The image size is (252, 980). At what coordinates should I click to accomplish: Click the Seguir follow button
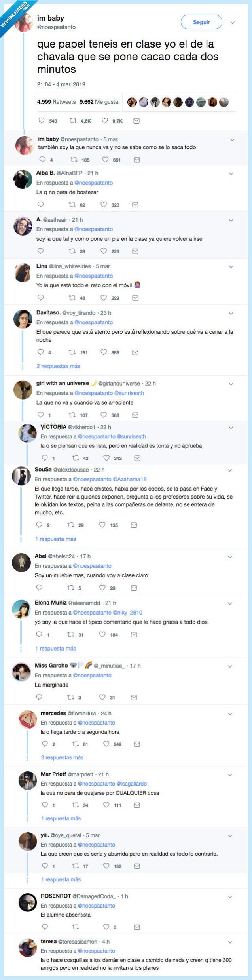201,22
